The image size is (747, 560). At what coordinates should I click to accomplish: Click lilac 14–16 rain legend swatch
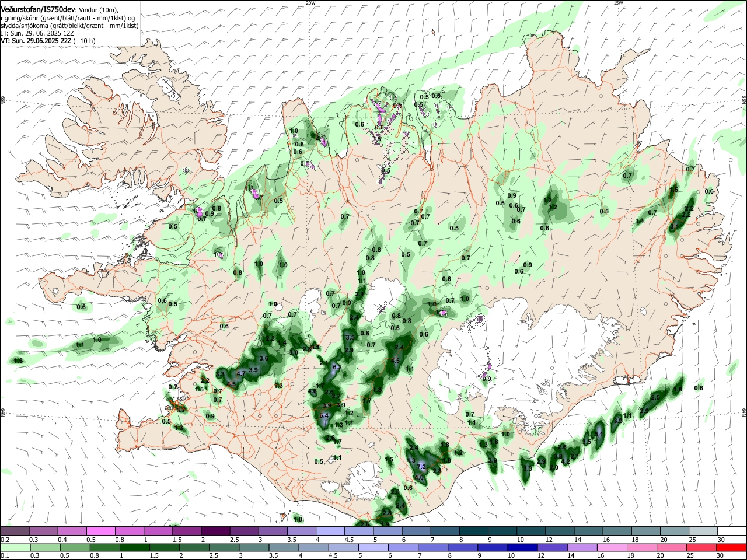coord(581,547)
